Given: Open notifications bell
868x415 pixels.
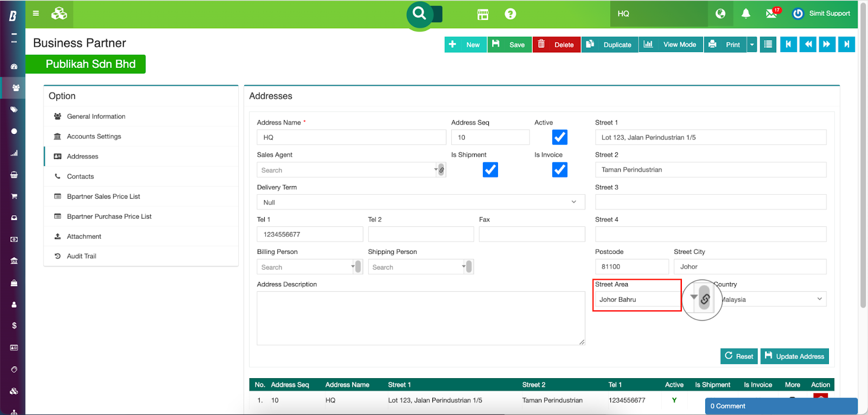Looking at the screenshot, I should (746, 14).
